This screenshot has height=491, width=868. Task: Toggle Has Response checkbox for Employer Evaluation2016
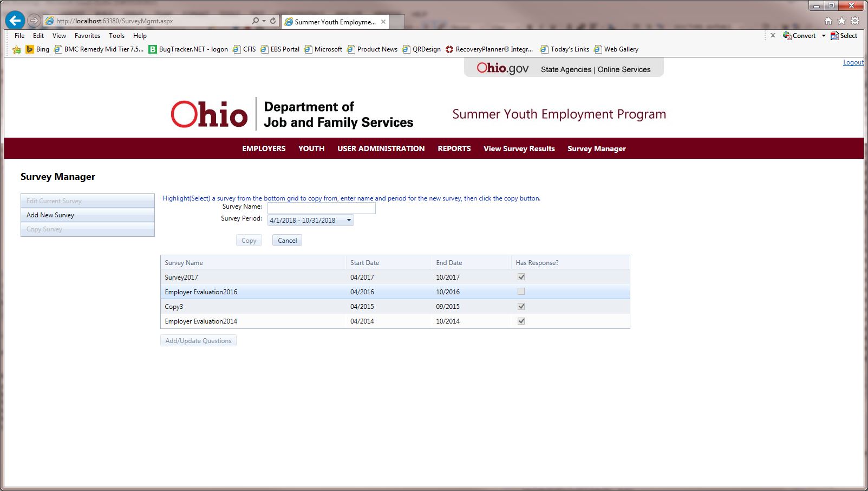[x=521, y=292]
